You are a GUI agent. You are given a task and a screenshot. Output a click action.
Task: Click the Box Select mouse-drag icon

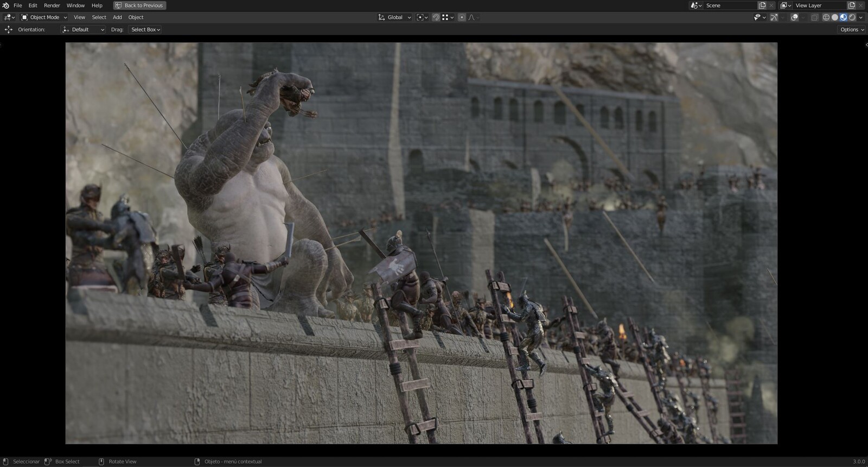(x=48, y=462)
